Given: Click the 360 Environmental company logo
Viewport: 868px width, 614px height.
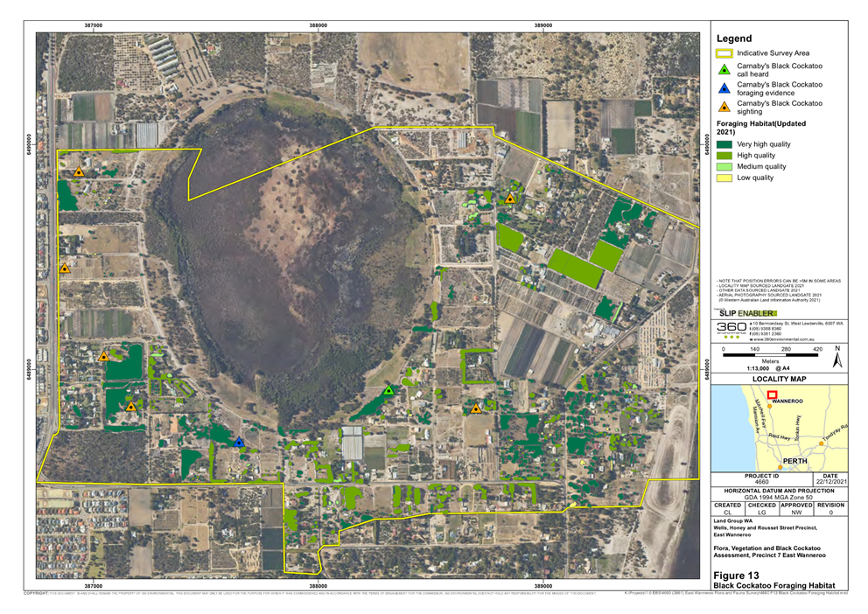Looking at the screenshot, I should click(x=731, y=330).
